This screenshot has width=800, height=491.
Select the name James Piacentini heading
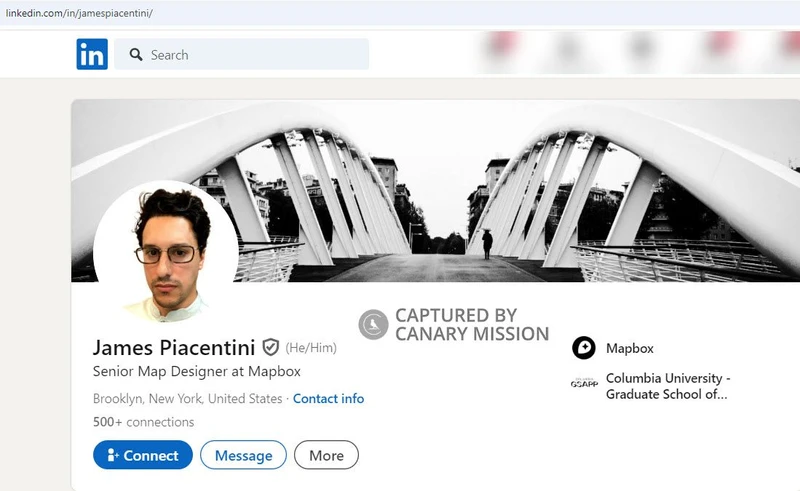(x=174, y=348)
